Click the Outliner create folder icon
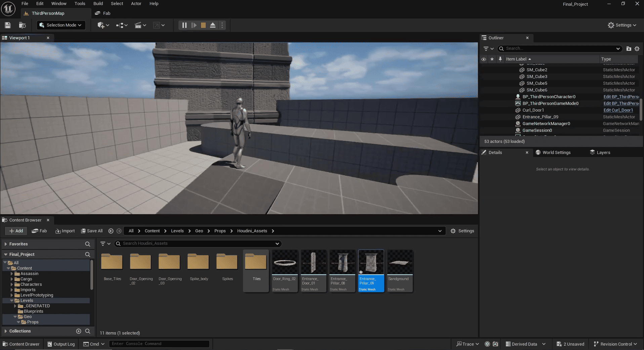 (x=629, y=49)
